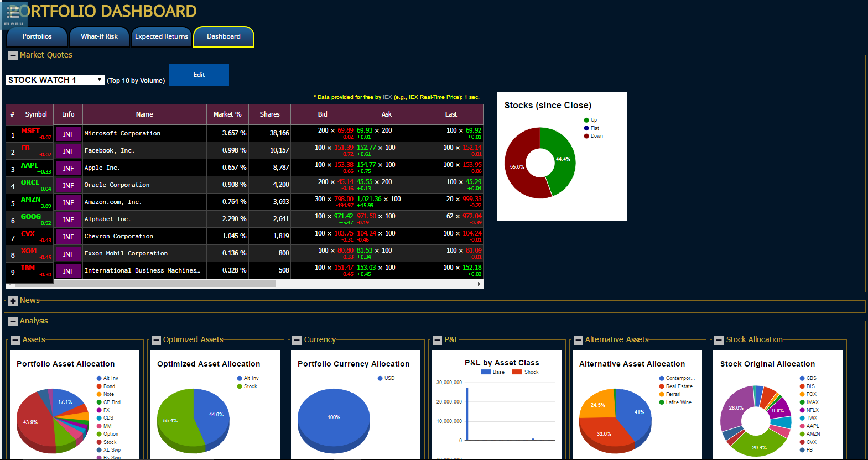Image resolution: width=868 pixels, height=460 pixels.
Task: Switch to the Portfolios tab
Action: (x=37, y=36)
